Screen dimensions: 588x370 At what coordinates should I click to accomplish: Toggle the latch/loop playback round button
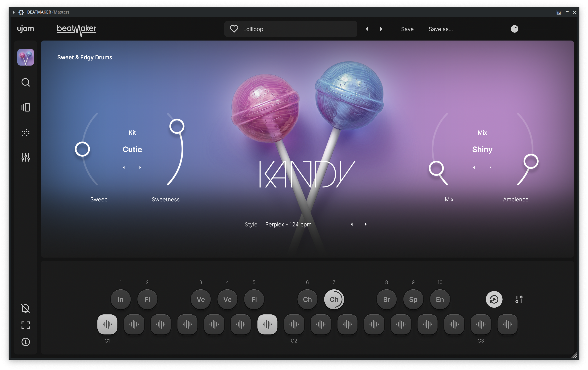click(494, 299)
